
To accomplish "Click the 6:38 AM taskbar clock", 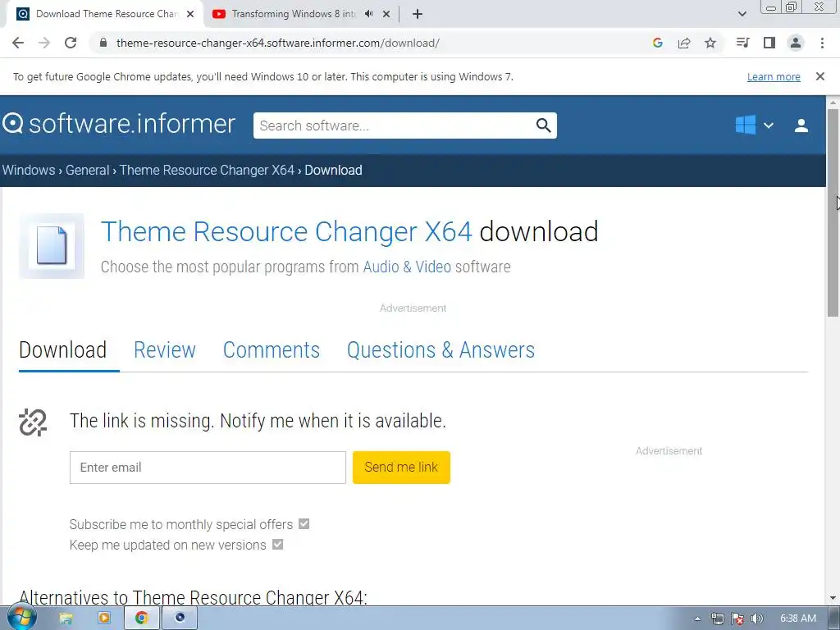I will point(798,619).
